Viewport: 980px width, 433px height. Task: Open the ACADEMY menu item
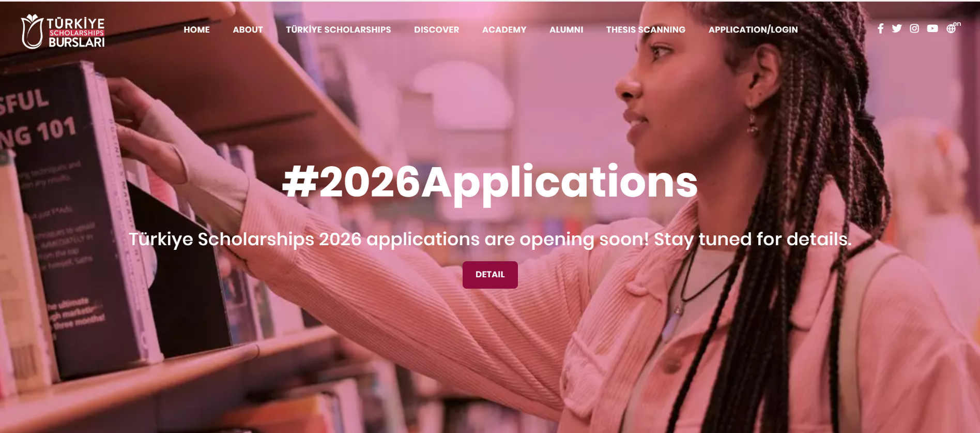[504, 29]
